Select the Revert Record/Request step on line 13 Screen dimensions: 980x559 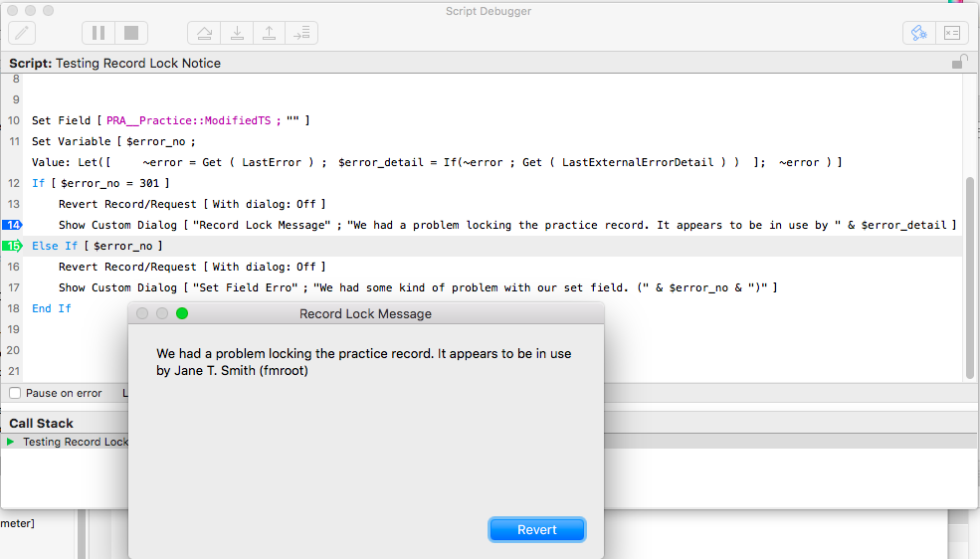(x=192, y=204)
